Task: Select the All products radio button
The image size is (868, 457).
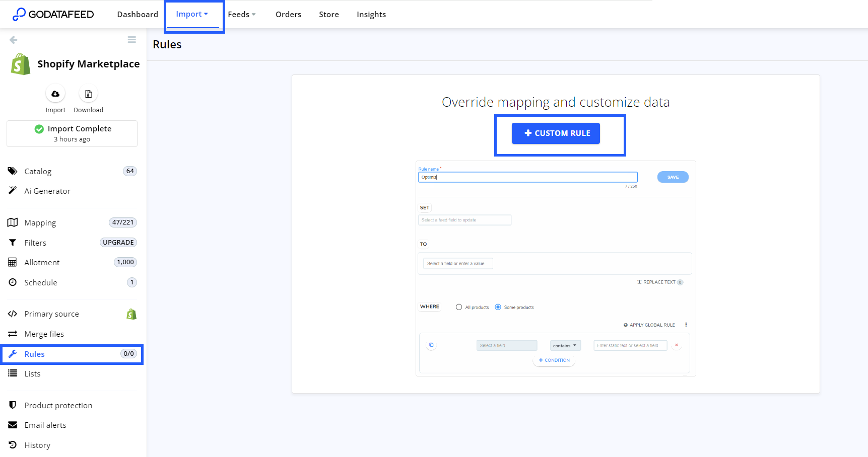Action: [459, 307]
